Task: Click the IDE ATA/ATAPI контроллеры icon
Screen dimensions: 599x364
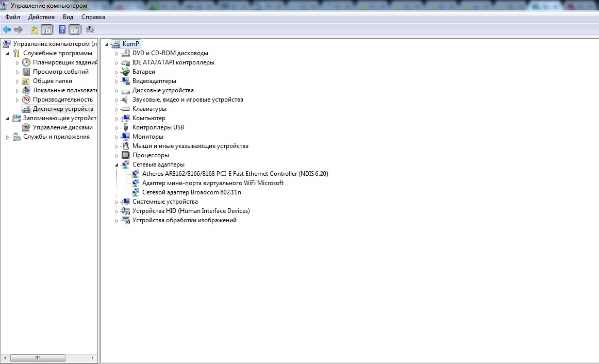Action: 126,62
